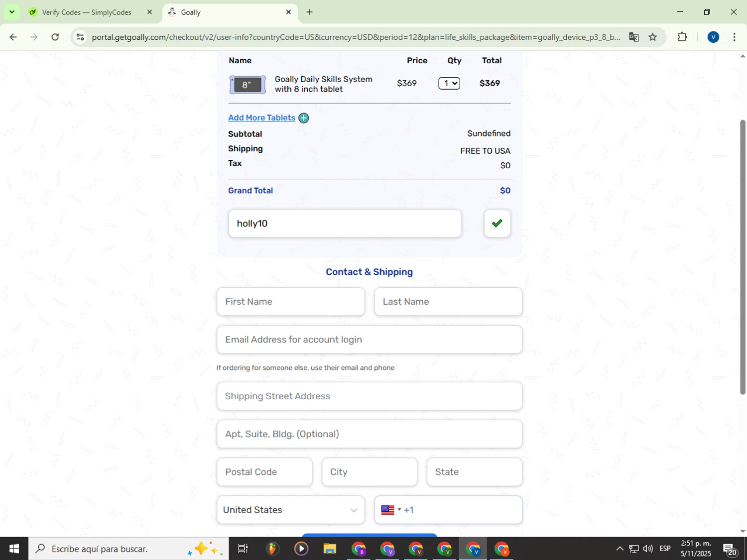Open the phone country flag selector
Image resolution: width=747 pixels, height=560 pixels.
click(391, 510)
